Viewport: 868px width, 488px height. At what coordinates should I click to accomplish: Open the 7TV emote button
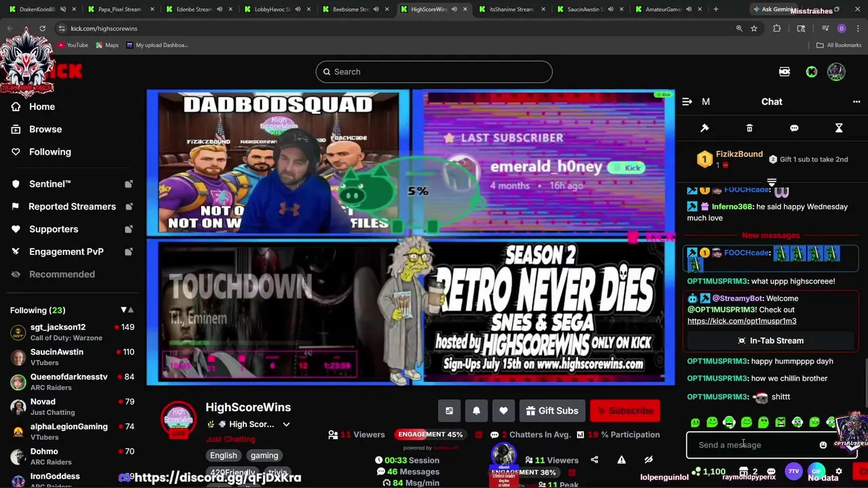point(793,471)
